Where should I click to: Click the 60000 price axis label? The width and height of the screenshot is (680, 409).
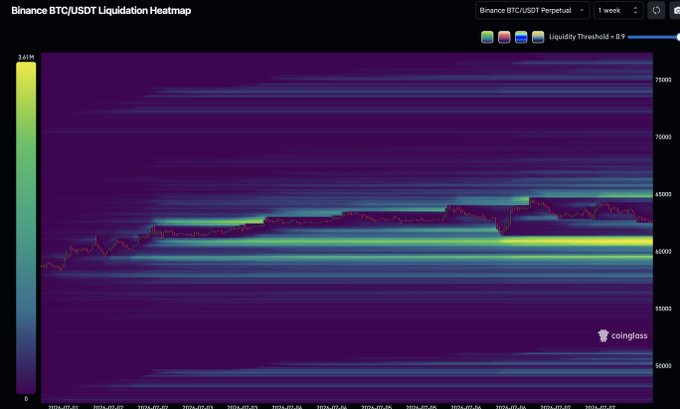663,252
